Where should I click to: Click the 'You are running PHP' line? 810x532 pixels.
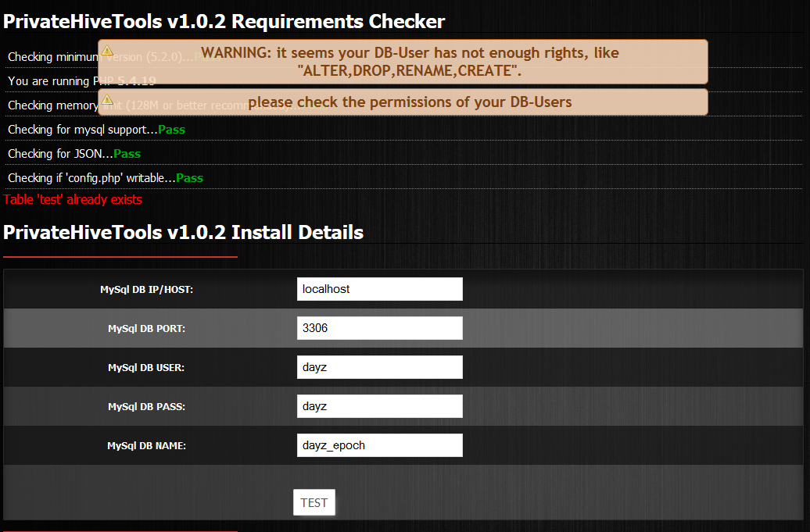pyautogui.click(x=81, y=81)
